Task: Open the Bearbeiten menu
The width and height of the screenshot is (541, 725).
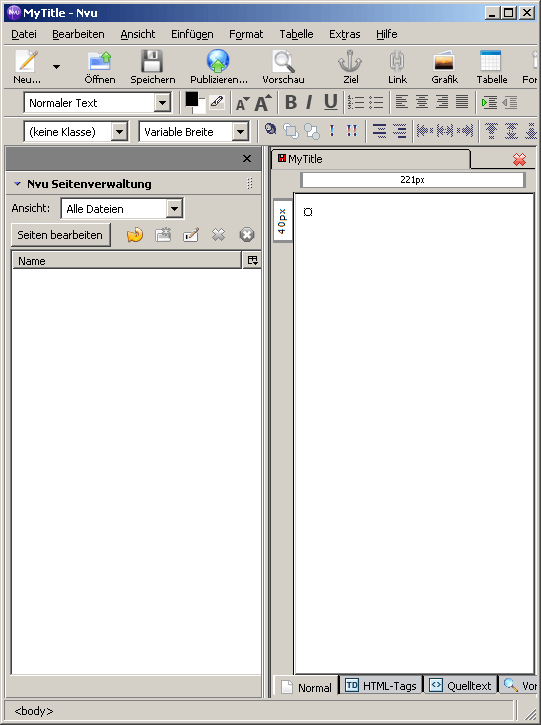Action: click(x=78, y=34)
